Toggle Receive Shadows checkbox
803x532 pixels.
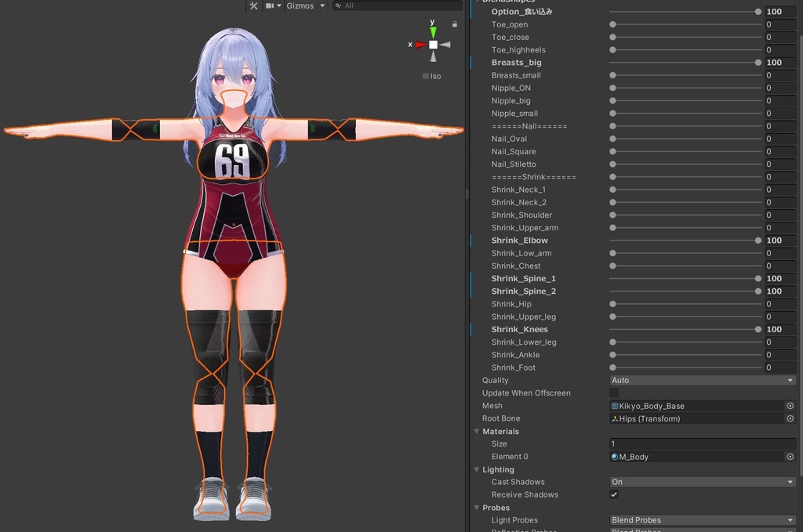[x=614, y=494]
